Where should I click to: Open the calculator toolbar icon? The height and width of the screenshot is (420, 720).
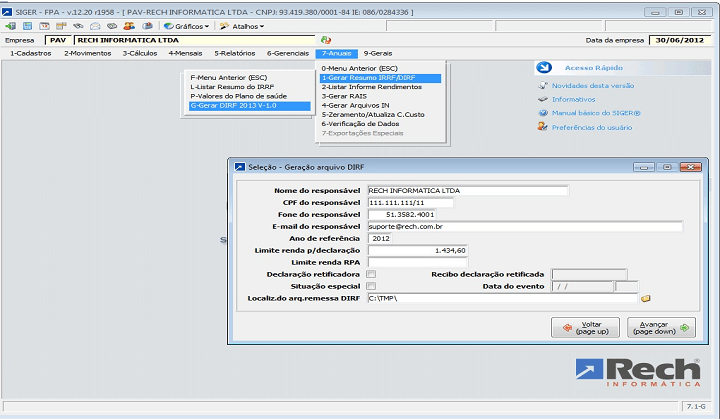pyautogui.click(x=28, y=26)
